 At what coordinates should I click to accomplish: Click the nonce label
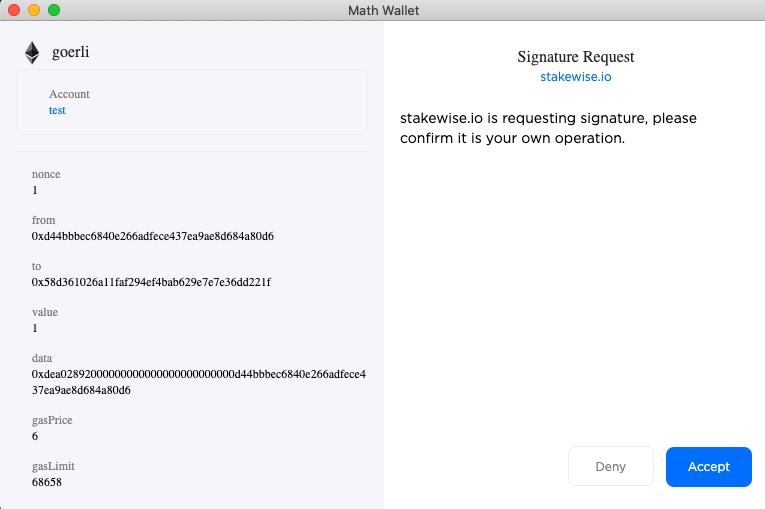click(46, 174)
